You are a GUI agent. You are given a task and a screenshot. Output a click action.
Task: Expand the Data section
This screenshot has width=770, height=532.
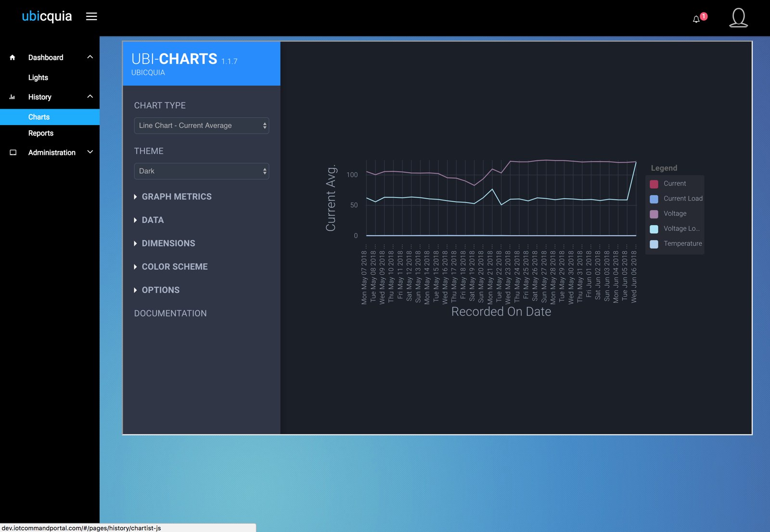(149, 220)
